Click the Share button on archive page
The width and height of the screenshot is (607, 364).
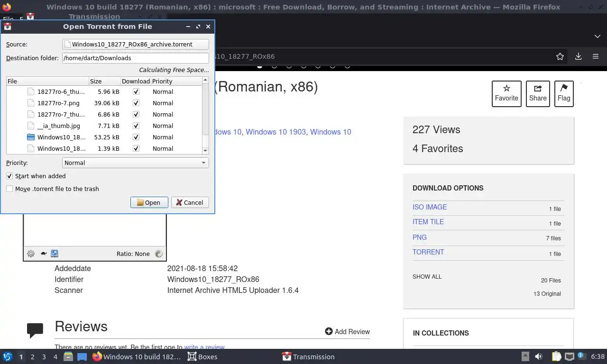click(x=538, y=93)
